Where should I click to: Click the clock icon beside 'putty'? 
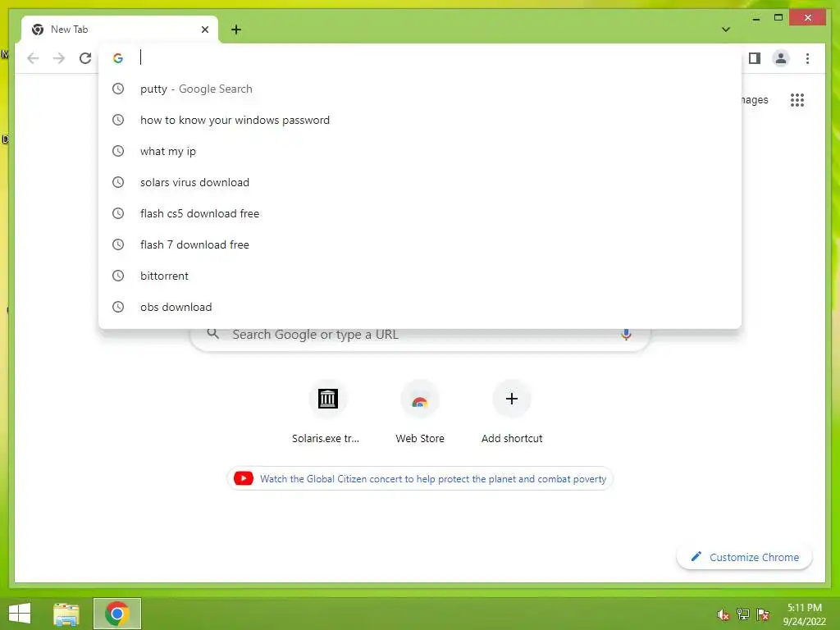[118, 89]
